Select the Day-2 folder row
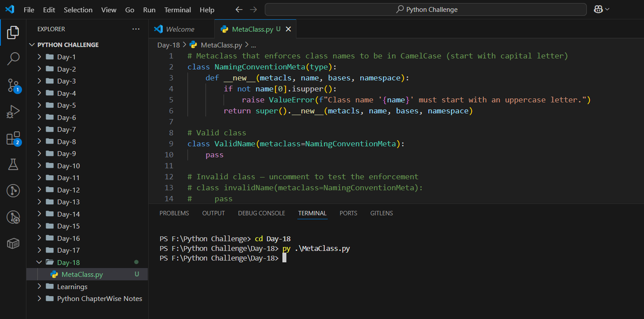The image size is (644, 319). pyautogui.click(x=87, y=69)
